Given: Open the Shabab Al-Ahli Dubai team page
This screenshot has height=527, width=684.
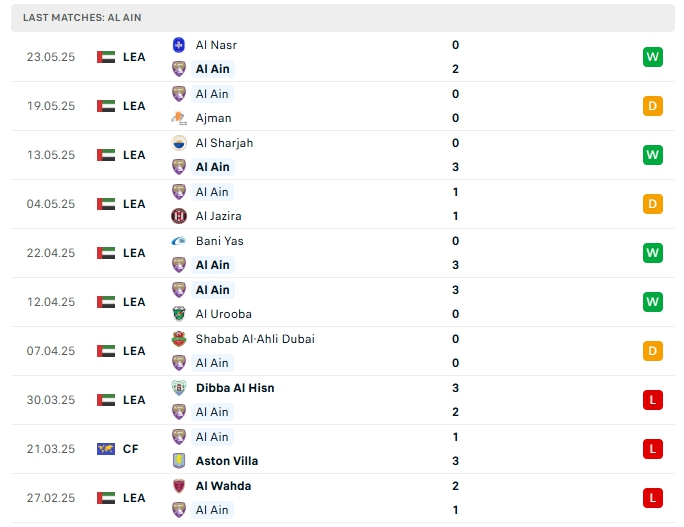Looking at the screenshot, I should [255, 339].
